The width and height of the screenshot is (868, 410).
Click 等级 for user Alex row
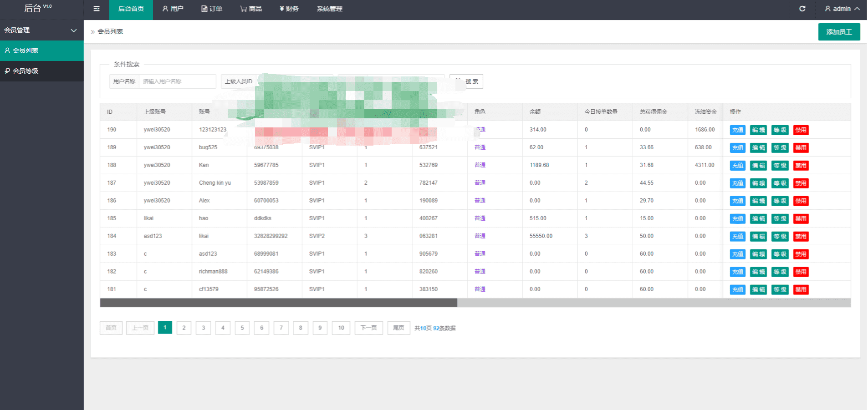(x=780, y=201)
